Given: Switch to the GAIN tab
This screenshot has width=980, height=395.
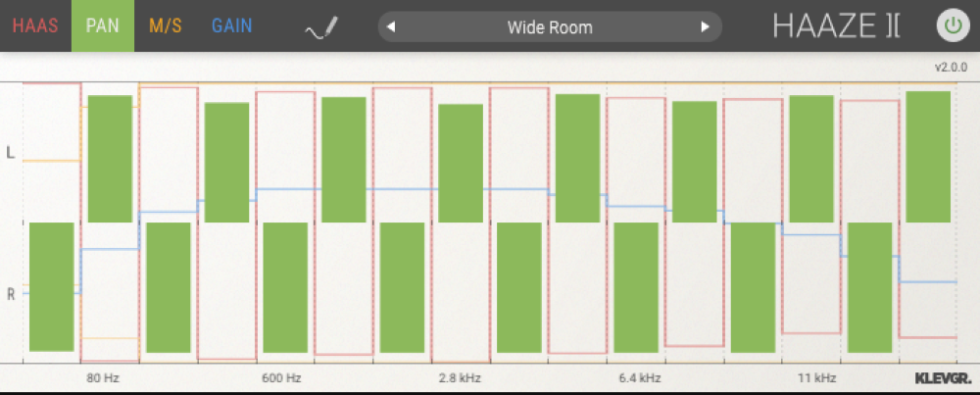Looking at the screenshot, I should [232, 25].
